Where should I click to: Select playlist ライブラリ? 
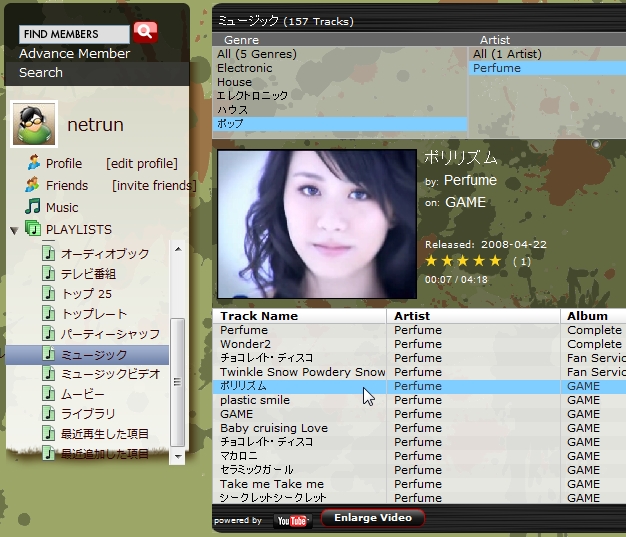point(88,414)
